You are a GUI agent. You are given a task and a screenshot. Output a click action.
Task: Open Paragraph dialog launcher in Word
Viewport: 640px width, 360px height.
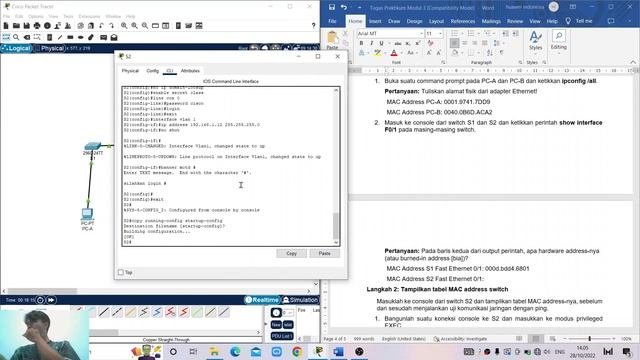(x=520, y=62)
